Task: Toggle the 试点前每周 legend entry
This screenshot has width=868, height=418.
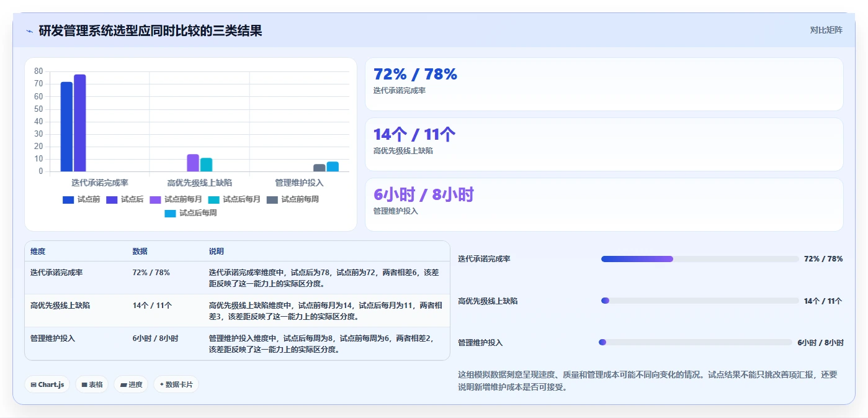Action: (292, 199)
